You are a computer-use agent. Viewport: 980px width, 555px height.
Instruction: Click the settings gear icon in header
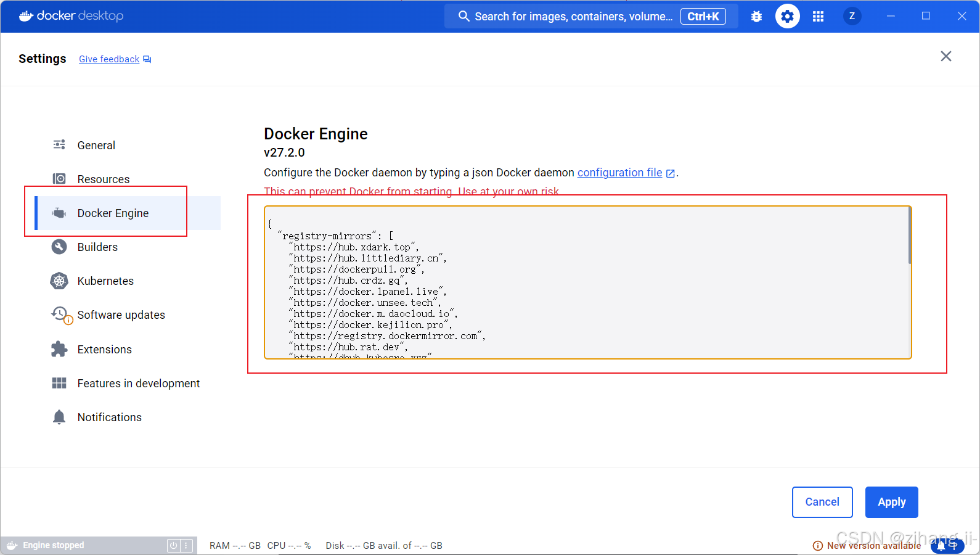[787, 17]
